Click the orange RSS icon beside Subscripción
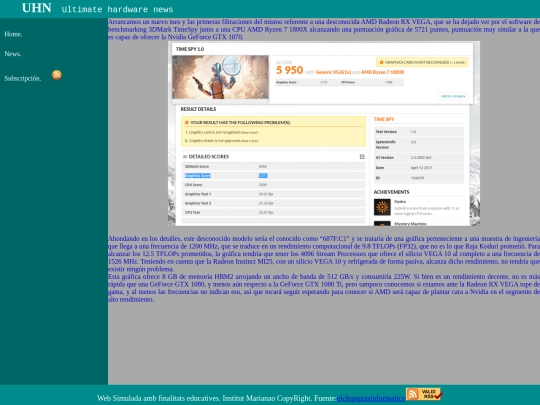The width and height of the screenshot is (540, 405). coord(57,75)
